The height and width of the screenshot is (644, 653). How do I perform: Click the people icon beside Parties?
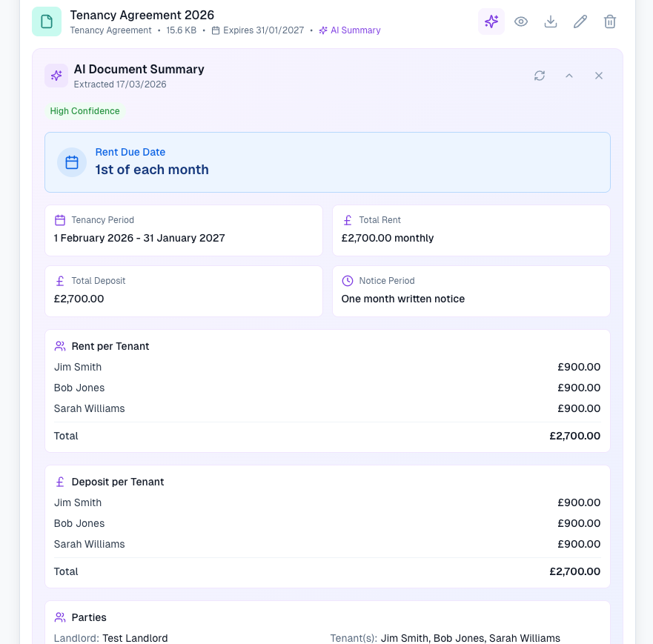pos(60,617)
